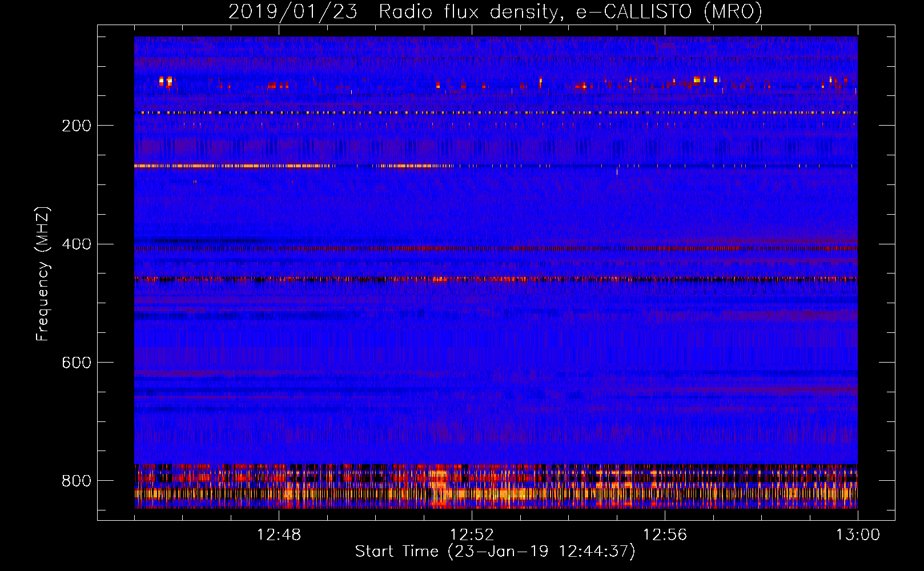Select the 400 frequency tick label
Screen dimensions: 924x571
[x=77, y=244]
